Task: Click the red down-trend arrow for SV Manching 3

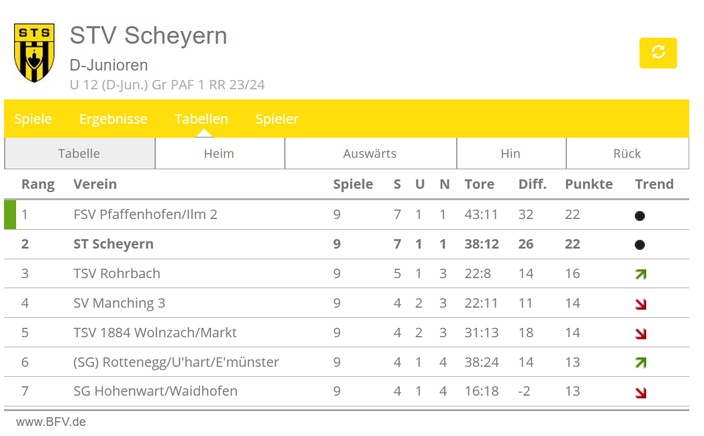Action: [x=641, y=304]
